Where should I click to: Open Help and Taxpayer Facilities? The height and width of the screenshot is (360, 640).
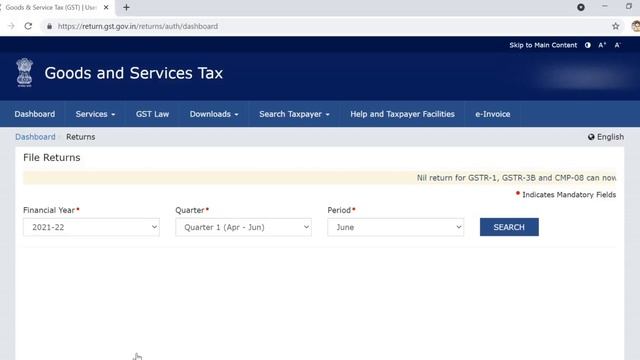pos(402,114)
